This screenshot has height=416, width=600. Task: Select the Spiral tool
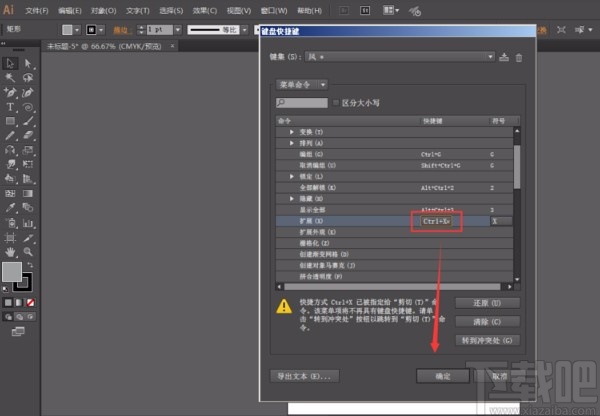coord(28,107)
